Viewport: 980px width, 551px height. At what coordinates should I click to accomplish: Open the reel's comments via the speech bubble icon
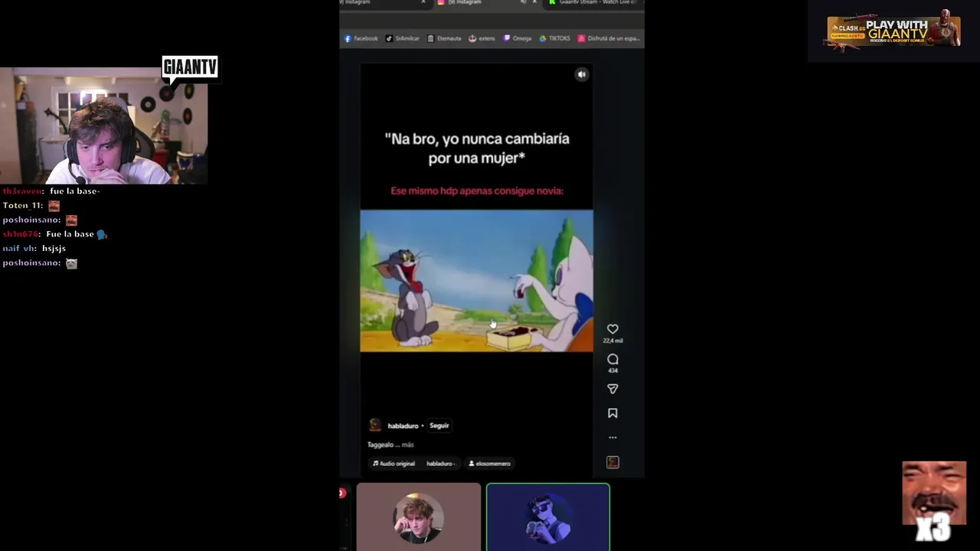[612, 359]
